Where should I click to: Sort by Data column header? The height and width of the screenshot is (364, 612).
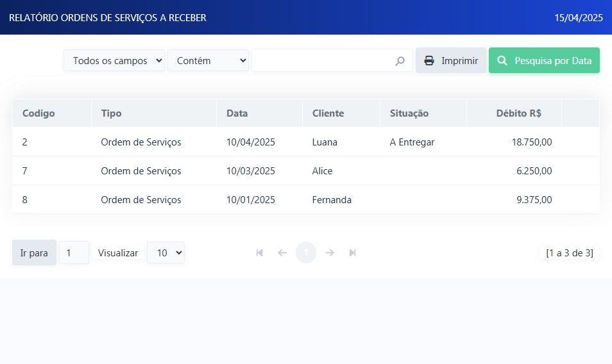[237, 113]
